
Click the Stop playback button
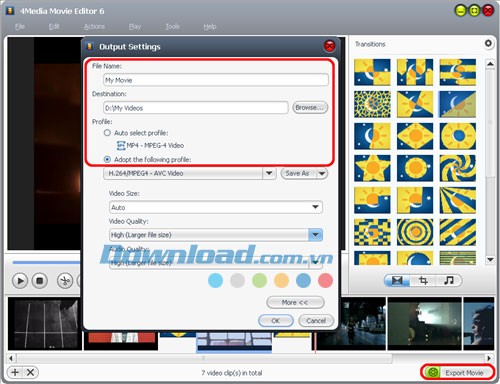(x=40, y=281)
